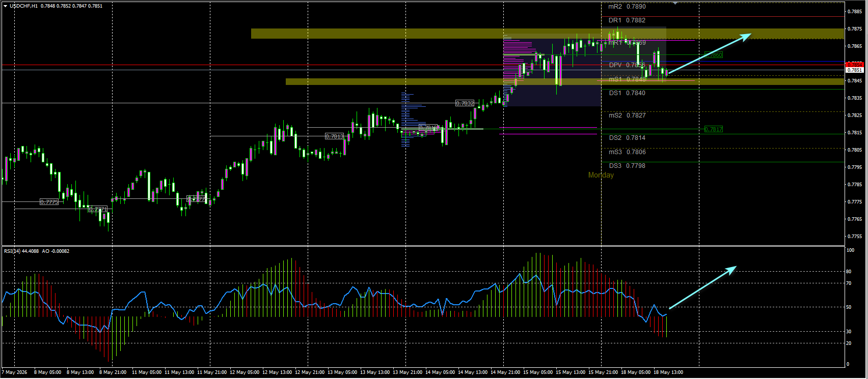Viewport: 868px width, 379px height.
Task: Click the RSI scale value 100
Action: (850, 250)
